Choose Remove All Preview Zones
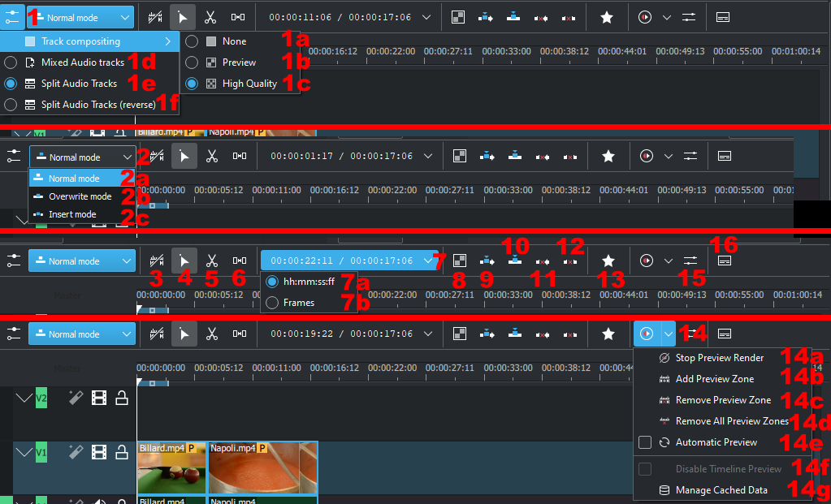This screenshot has height=504, width=831. point(722,421)
